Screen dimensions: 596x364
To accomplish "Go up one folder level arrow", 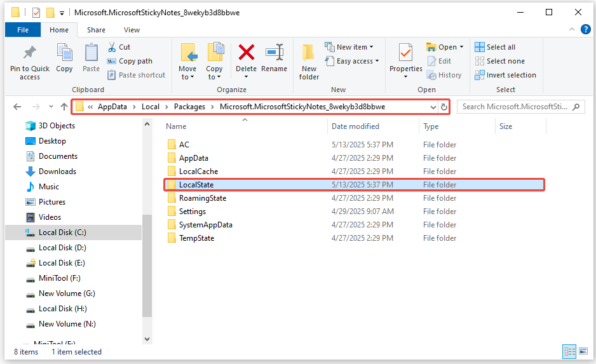I will 64,107.
